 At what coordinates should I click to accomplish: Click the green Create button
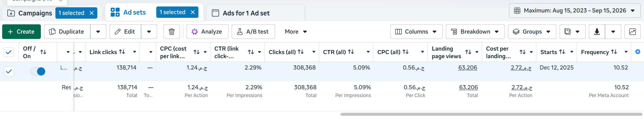[21, 32]
